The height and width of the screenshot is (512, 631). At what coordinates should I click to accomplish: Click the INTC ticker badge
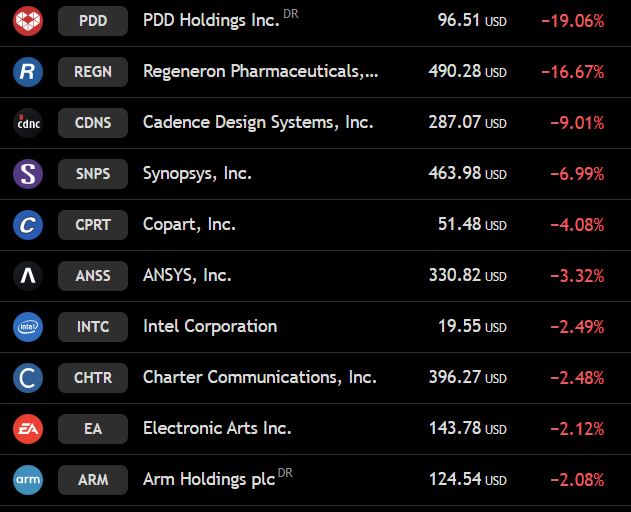93,327
